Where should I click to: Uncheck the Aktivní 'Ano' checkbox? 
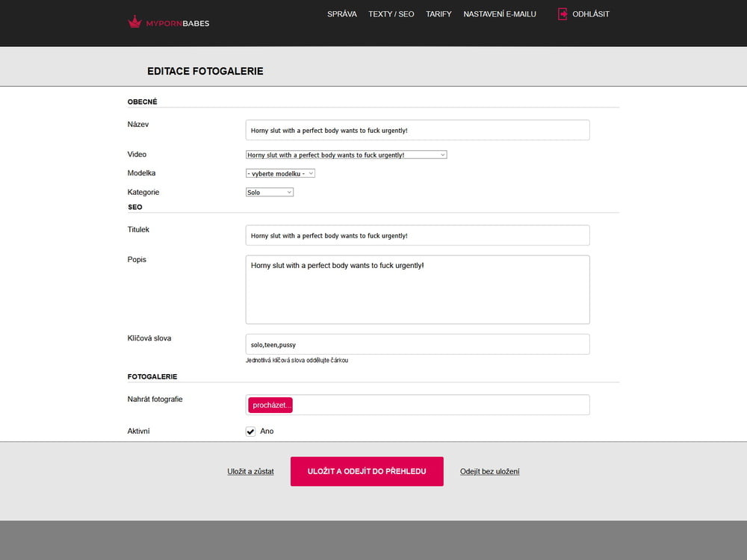point(250,431)
